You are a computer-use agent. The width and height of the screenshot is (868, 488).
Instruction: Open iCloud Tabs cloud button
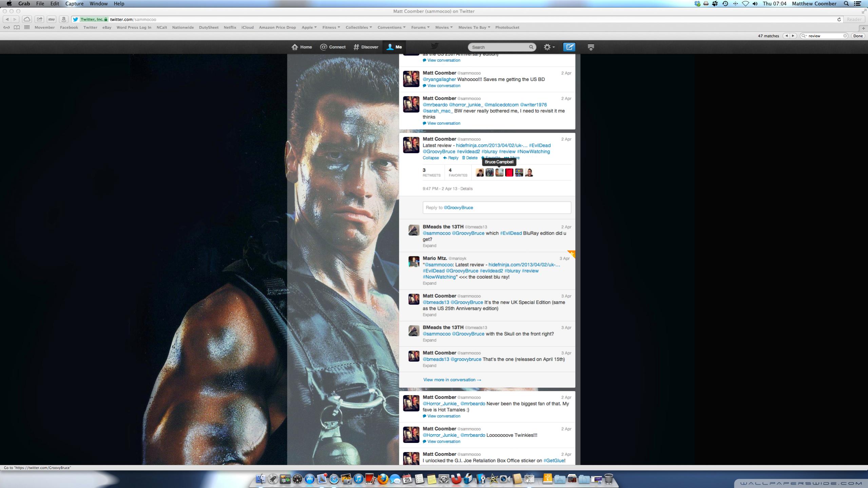click(27, 19)
